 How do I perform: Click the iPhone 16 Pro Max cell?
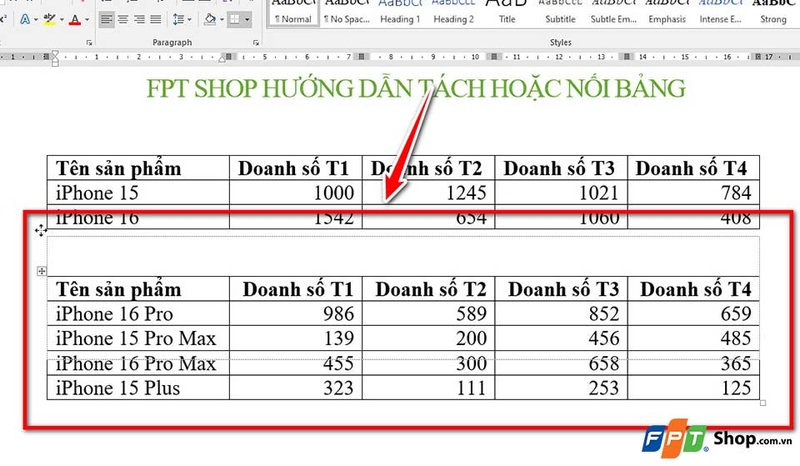click(138, 363)
